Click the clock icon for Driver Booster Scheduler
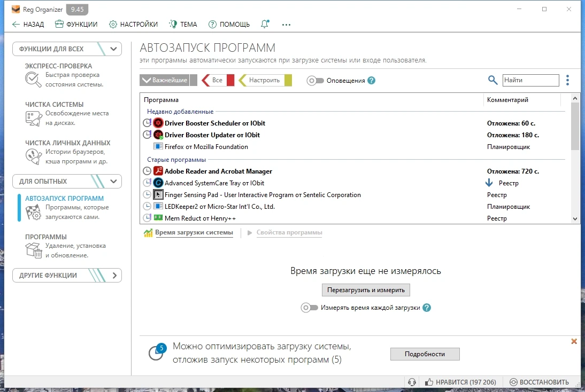The height and width of the screenshot is (392, 585). coord(147,123)
